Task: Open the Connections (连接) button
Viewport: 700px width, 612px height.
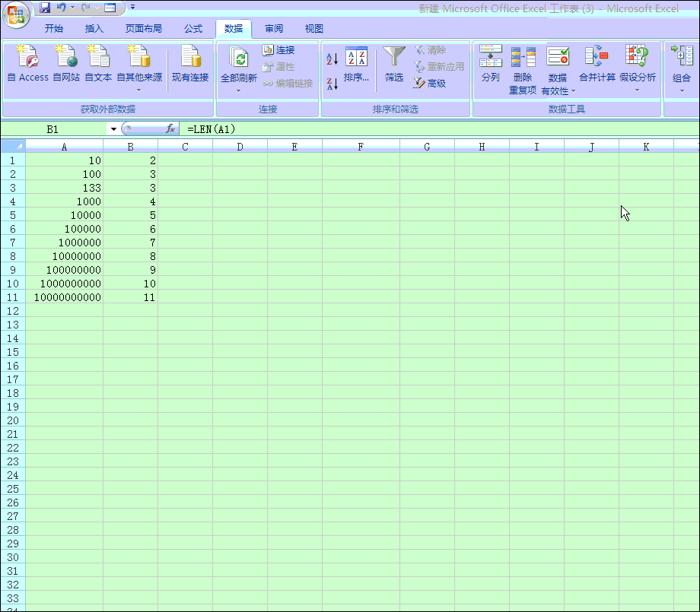Action: point(278,50)
